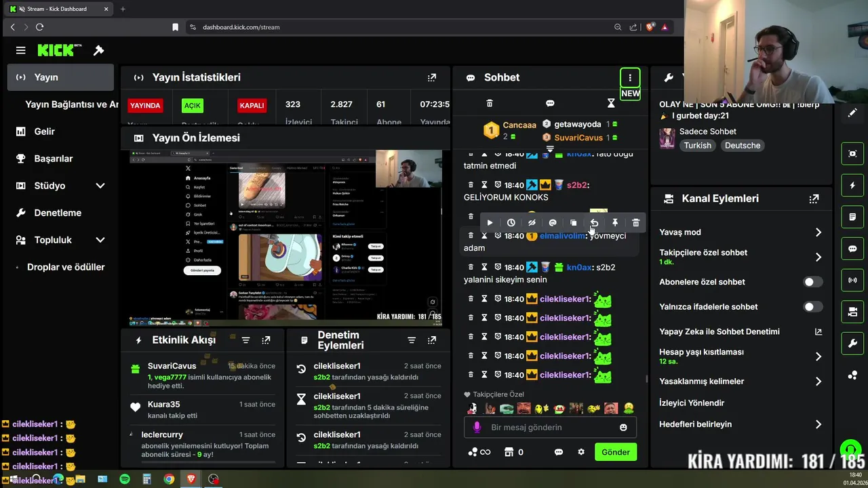
Task: Open chat settings gear below message box
Action: pos(580,452)
